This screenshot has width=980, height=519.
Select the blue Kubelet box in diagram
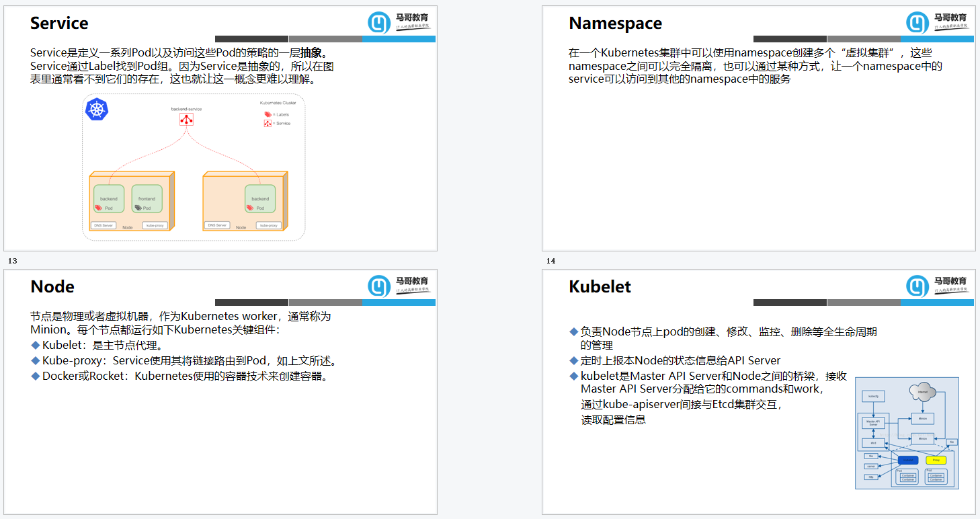pos(908,460)
